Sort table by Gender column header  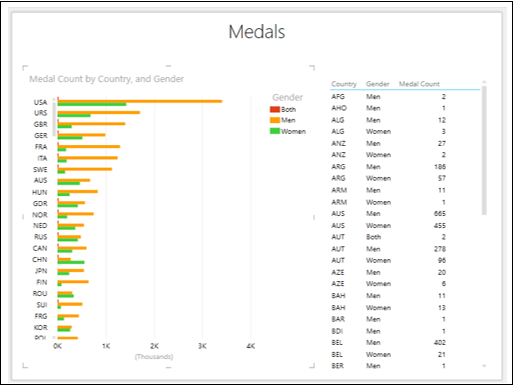377,84
